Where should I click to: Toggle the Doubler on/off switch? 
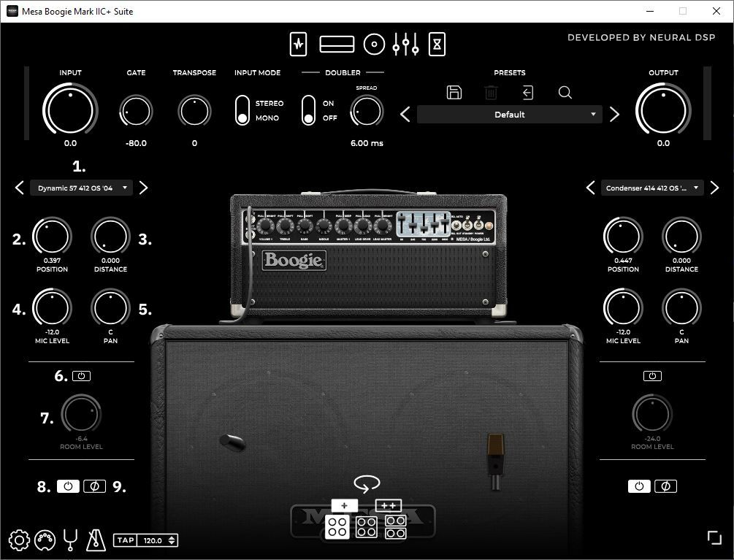click(x=309, y=110)
